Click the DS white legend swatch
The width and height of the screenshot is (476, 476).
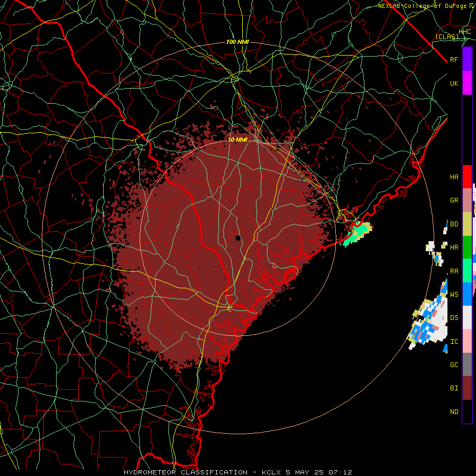[467, 317]
